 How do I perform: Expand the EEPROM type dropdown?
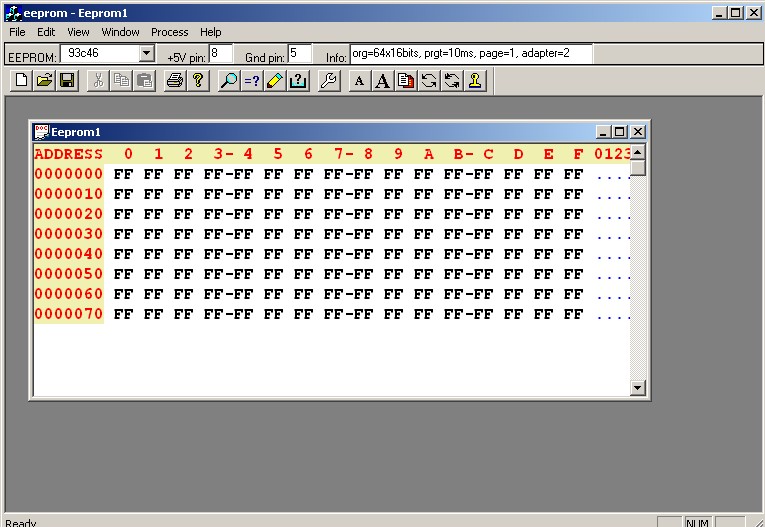point(147,54)
